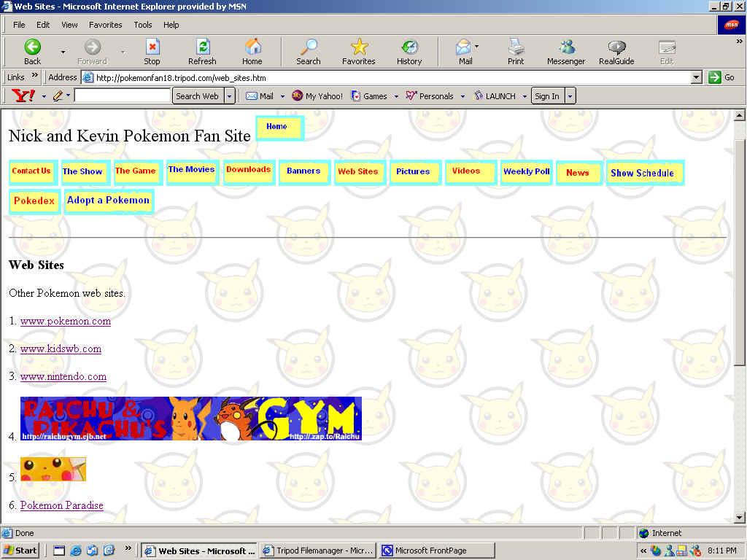
Task: Open the Start menu
Action: pyautogui.click(x=20, y=551)
